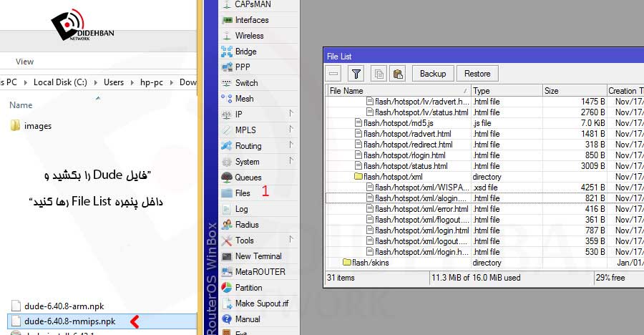Select flash/hotspot/lv/status.html row
This screenshot has height=335, width=644.
484,112
